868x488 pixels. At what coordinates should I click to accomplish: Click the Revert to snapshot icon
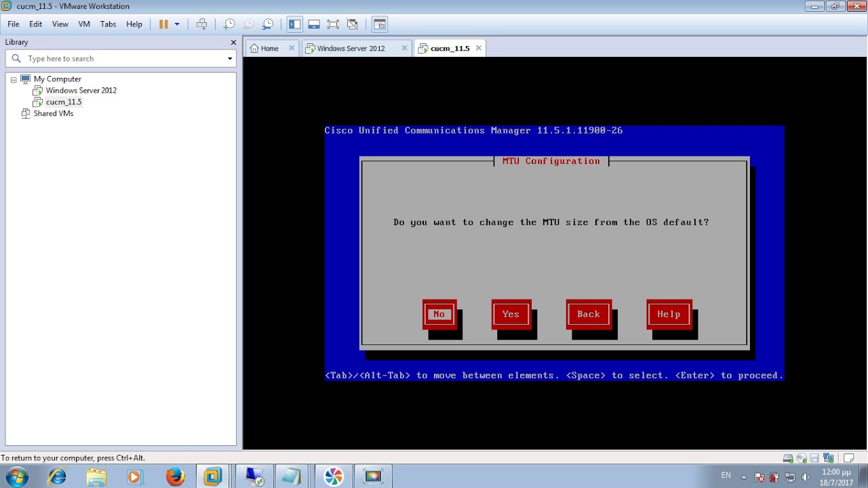pos(249,24)
